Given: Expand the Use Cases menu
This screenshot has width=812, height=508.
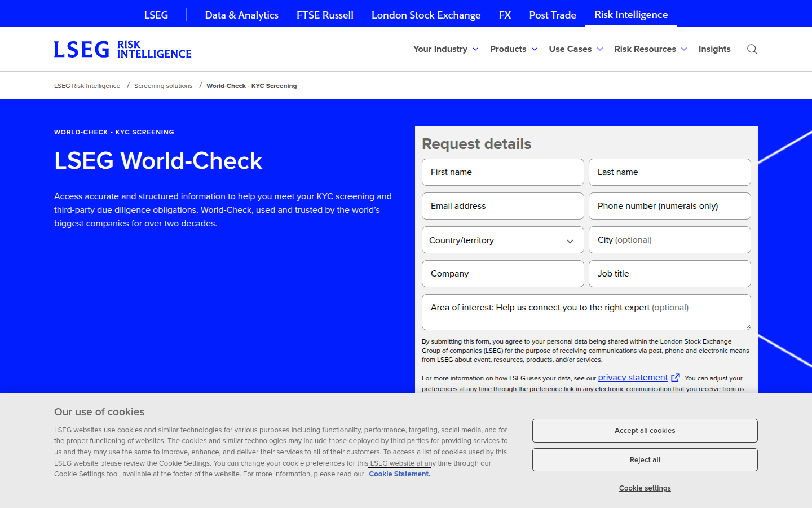Looking at the screenshot, I should 576,49.
